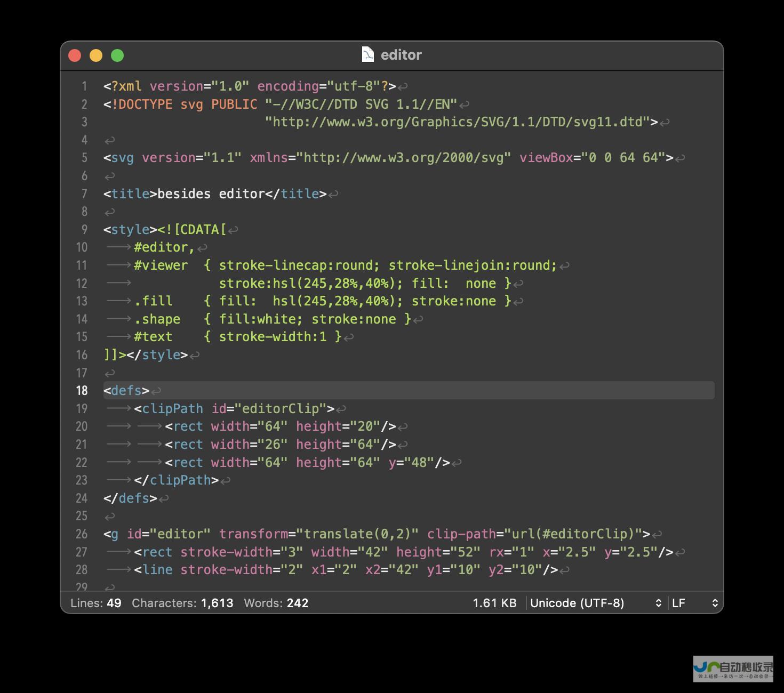The image size is (784, 693).
Task: Click the clipPath id="editorClip" line
Action: point(234,409)
